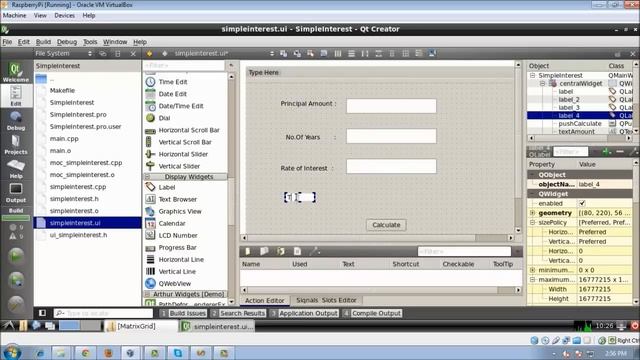Apply Lay Out Horizontally toolbar icon

click(x=338, y=53)
